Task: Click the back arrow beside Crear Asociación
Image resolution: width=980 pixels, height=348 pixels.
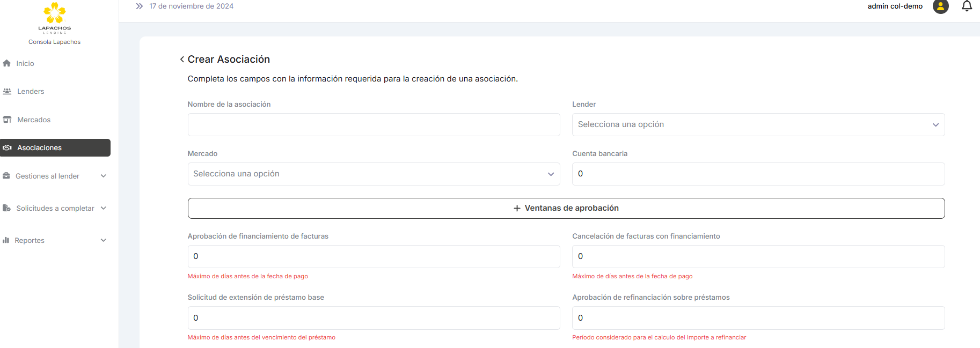Action: (x=182, y=60)
